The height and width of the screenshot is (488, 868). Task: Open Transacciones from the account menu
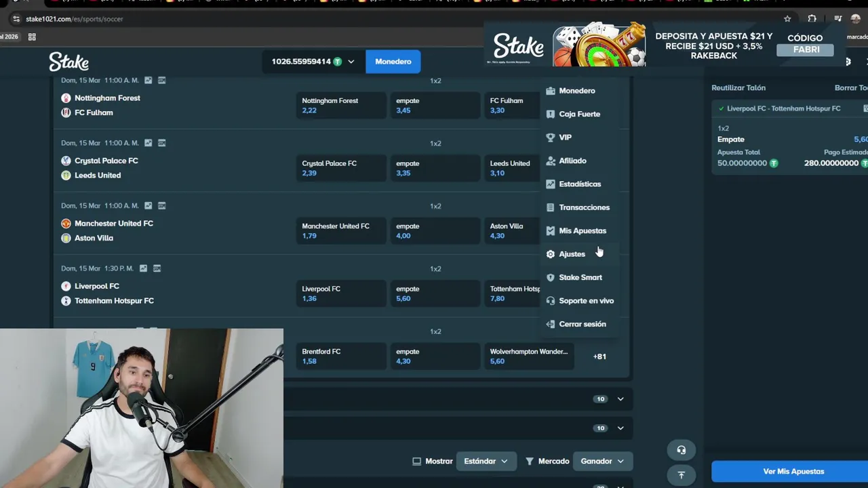point(584,207)
